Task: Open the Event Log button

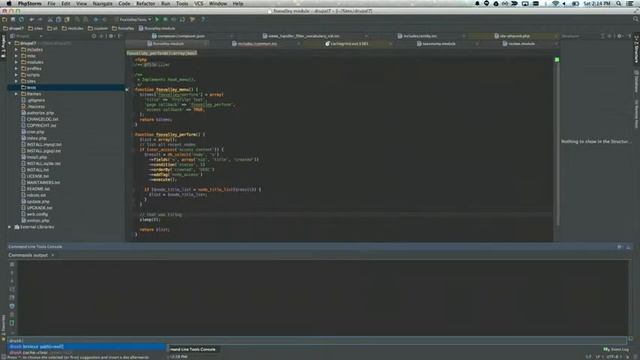Action: tap(616, 349)
